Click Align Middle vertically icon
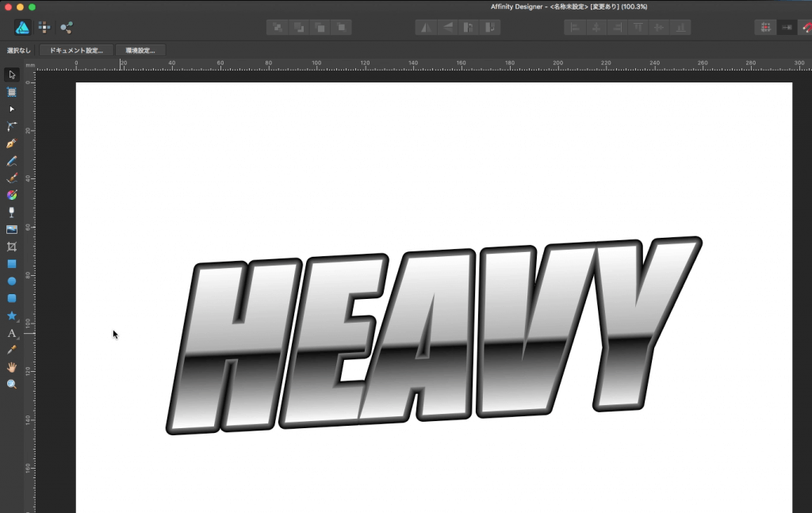812x513 pixels. tap(660, 28)
